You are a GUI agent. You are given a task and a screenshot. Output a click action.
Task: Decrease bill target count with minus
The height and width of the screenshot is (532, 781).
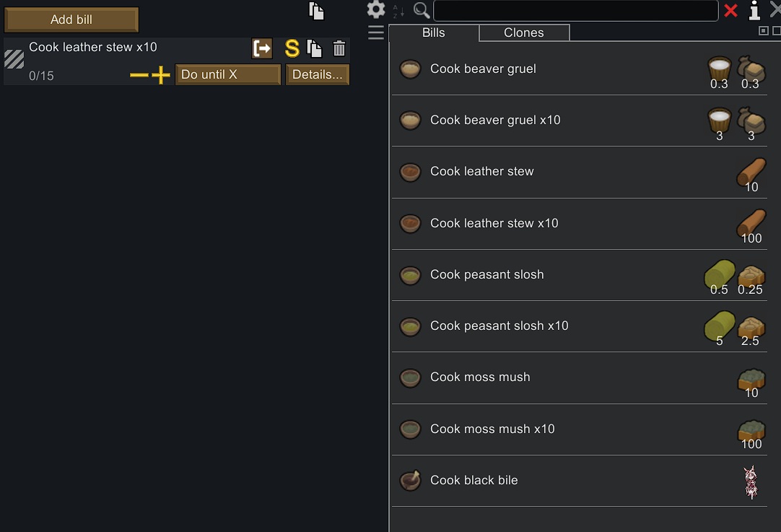tap(139, 75)
